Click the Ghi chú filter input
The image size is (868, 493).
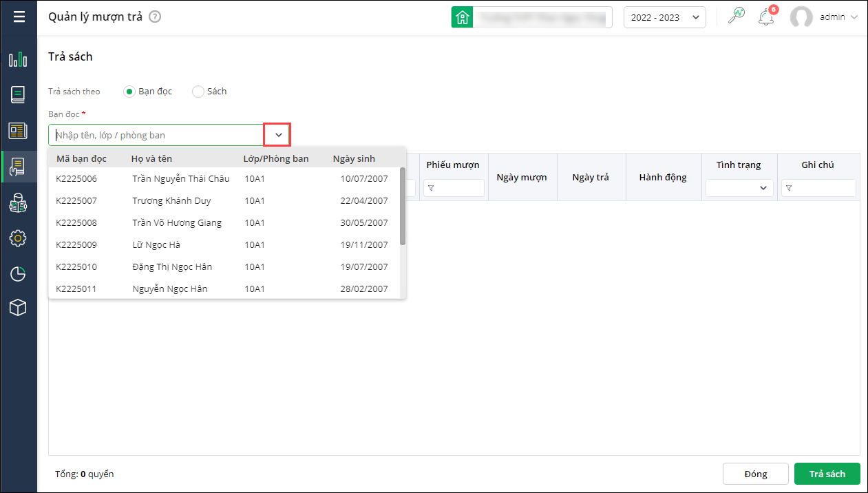point(819,188)
